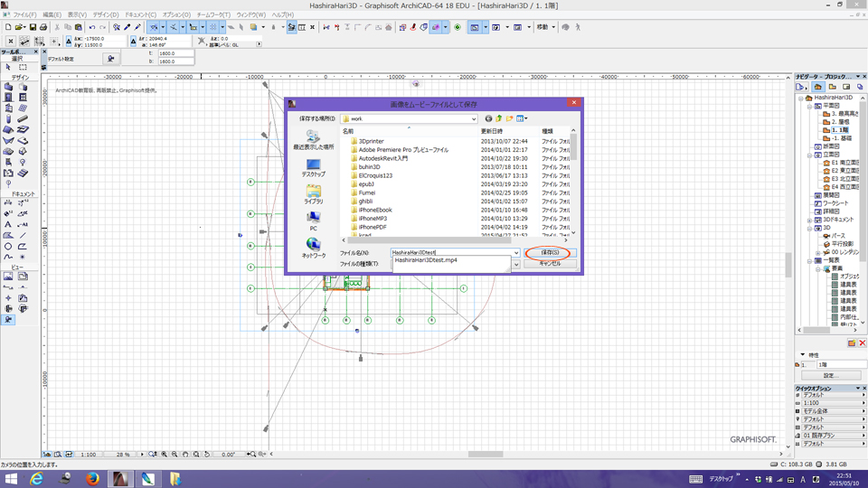
Task: Select autocomplete suggestion HashiraHari3Dtest.mp4
Action: point(426,260)
